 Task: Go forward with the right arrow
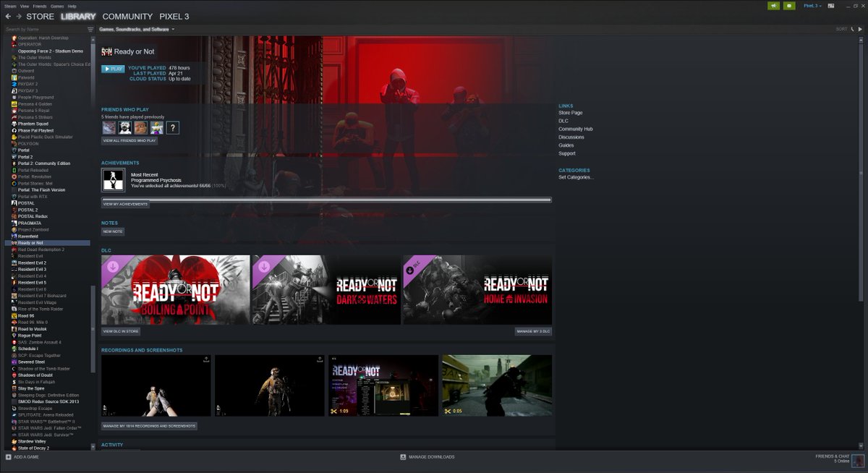(x=18, y=16)
